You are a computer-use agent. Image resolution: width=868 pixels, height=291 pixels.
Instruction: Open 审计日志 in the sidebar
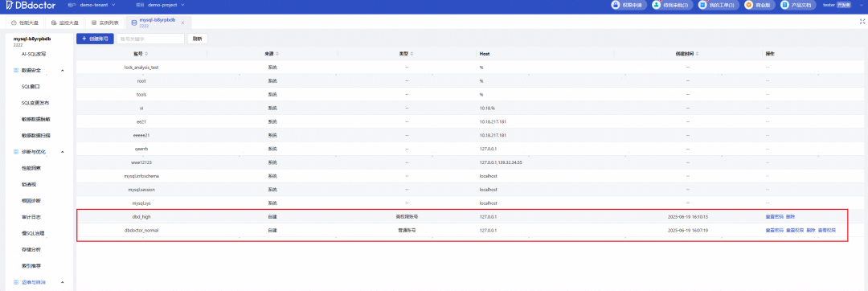pyautogui.click(x=31, y=217)
